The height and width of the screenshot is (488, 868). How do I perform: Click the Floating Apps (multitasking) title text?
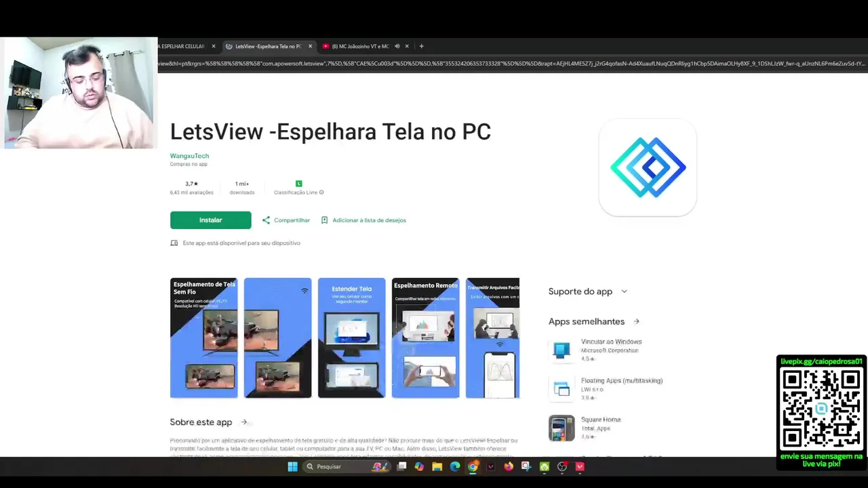622,381
